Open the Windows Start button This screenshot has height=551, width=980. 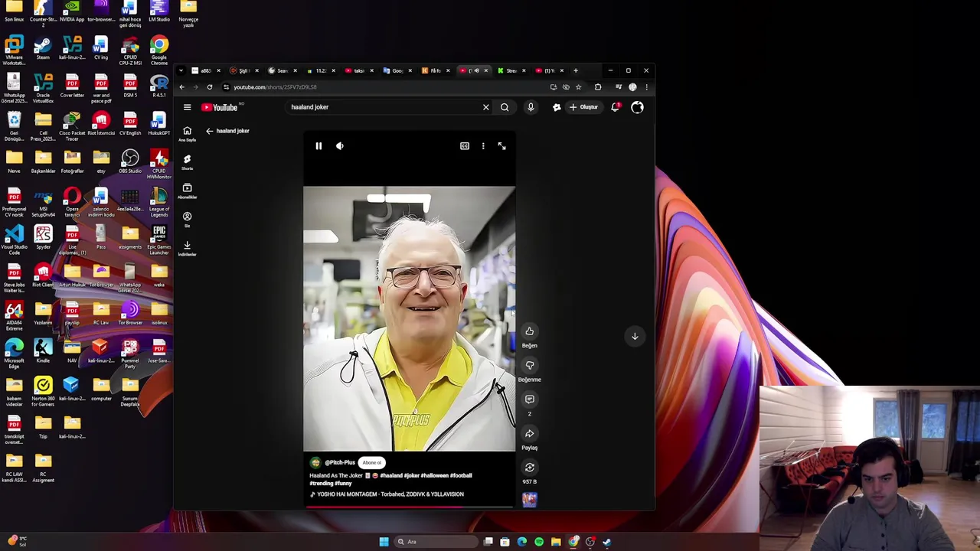[x=384, y=542]
